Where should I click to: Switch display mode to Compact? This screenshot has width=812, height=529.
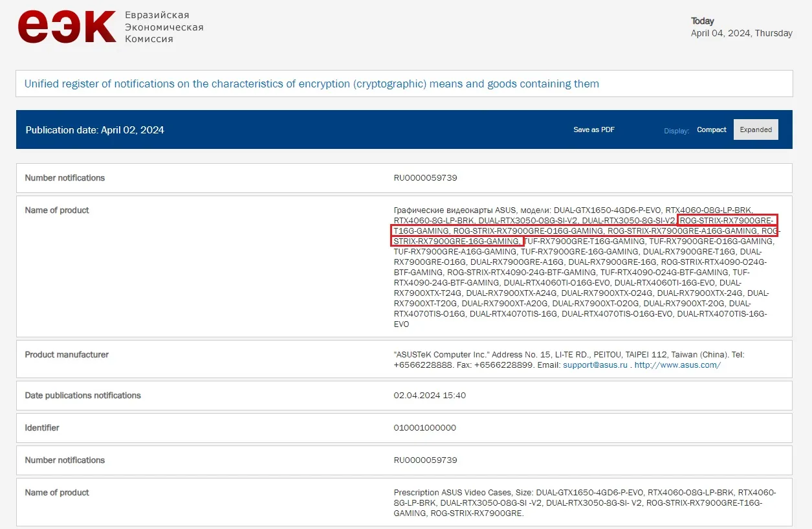pyautogui.click(x=711, y=129)
